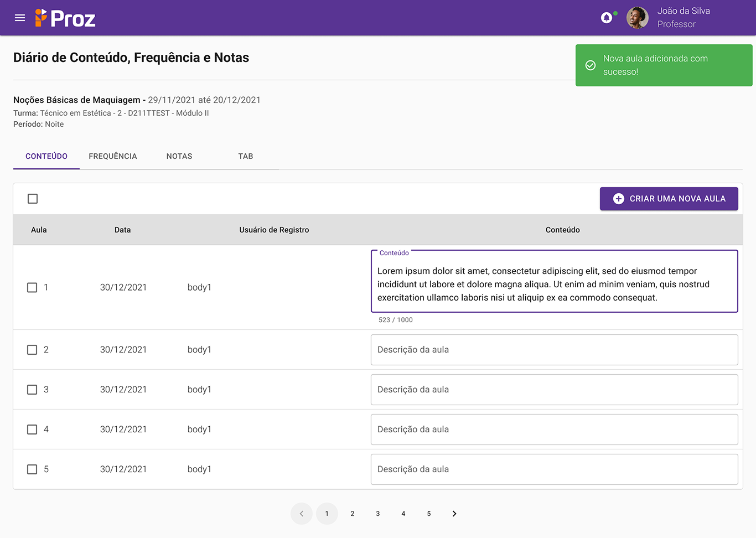Screen dimensions: 756x538
Task: Jump to page 3 in pagination
Action: click(x=378, y=514)
